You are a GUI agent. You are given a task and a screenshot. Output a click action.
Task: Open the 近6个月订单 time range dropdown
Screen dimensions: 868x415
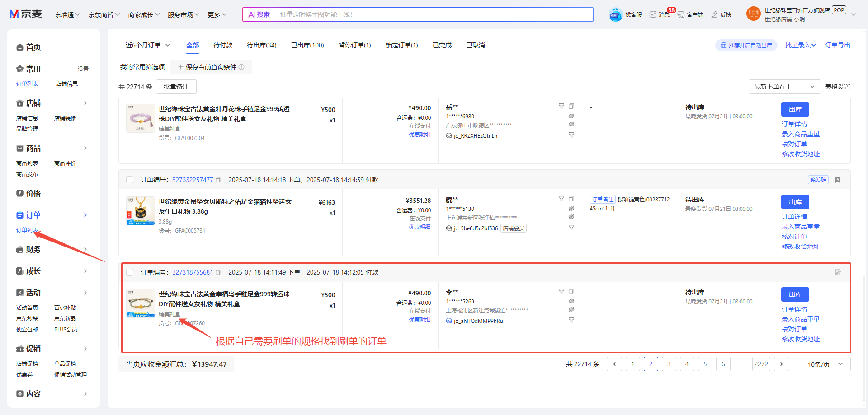pyautogui.click(x=148, y=45)
